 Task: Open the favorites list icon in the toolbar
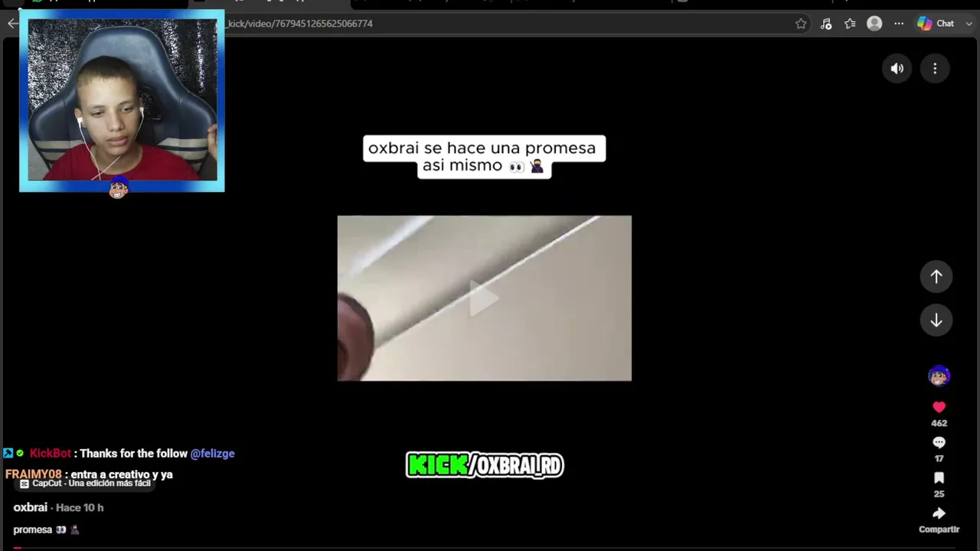coord(850,24)
